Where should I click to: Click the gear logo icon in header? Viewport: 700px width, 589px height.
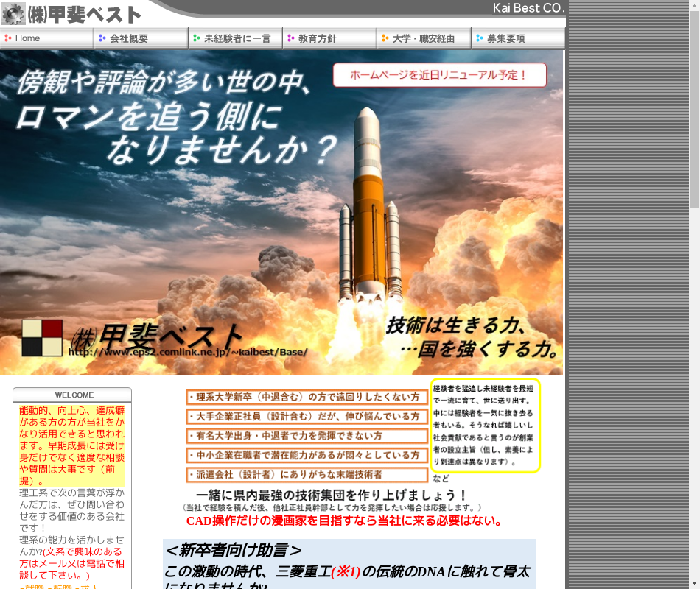coord(13,13)
